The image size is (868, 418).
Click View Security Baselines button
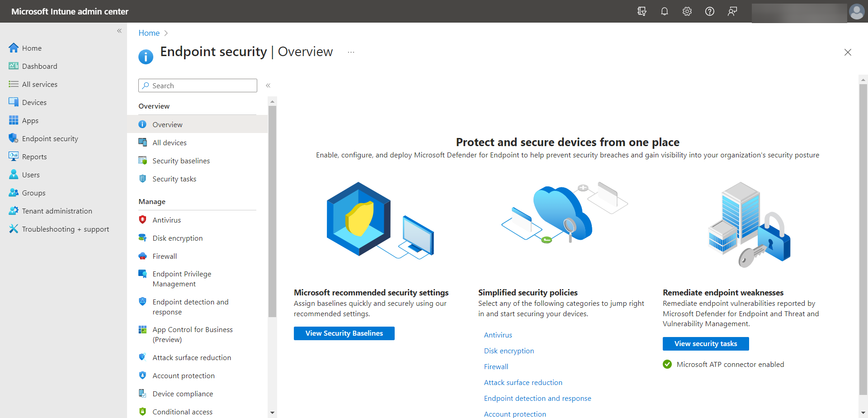[x=344, y=333]
